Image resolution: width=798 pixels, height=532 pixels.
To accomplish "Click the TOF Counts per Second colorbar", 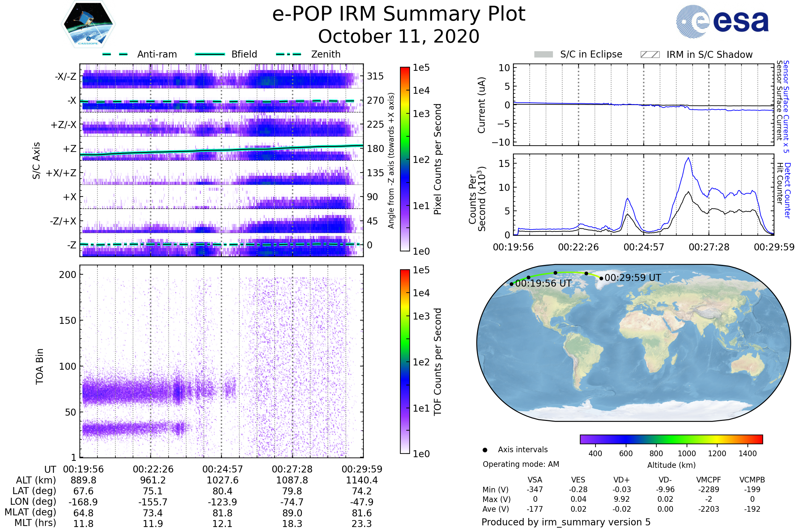I will (405, 361).
